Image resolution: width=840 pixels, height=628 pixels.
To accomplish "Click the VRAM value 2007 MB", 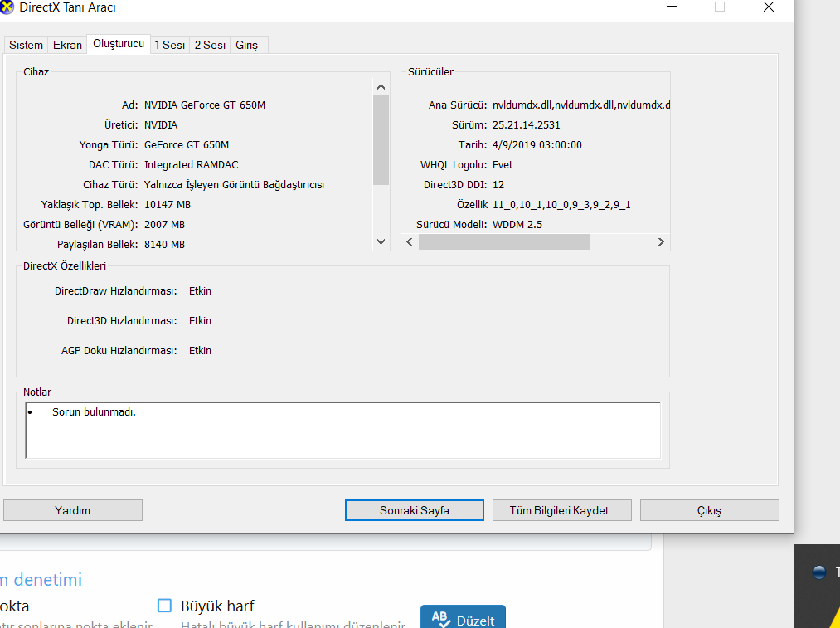I will tap(164, 224).
